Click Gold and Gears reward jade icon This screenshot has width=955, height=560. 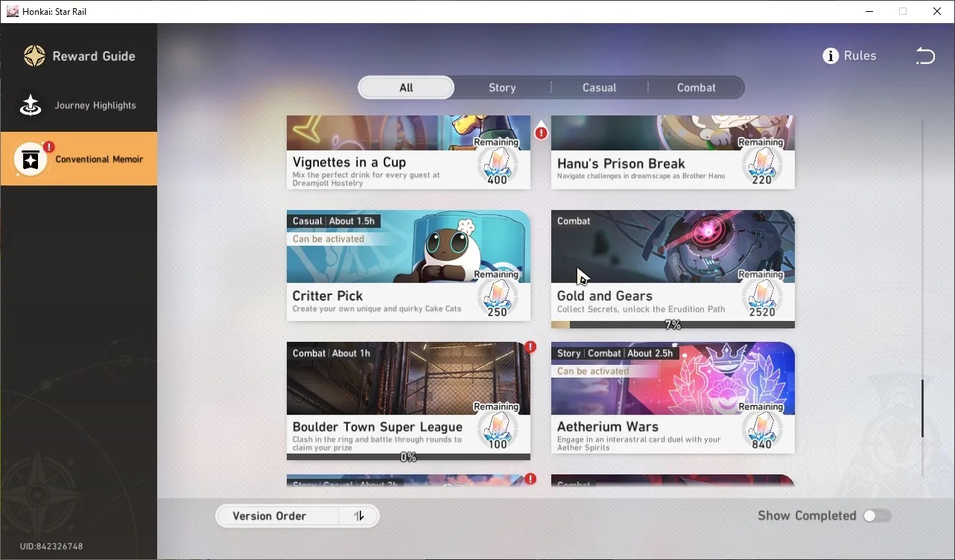[761, 296]
